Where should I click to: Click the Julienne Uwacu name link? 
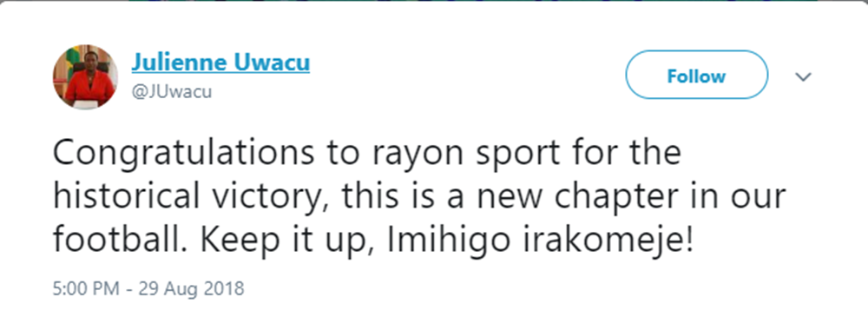click(x=220, y=63)
